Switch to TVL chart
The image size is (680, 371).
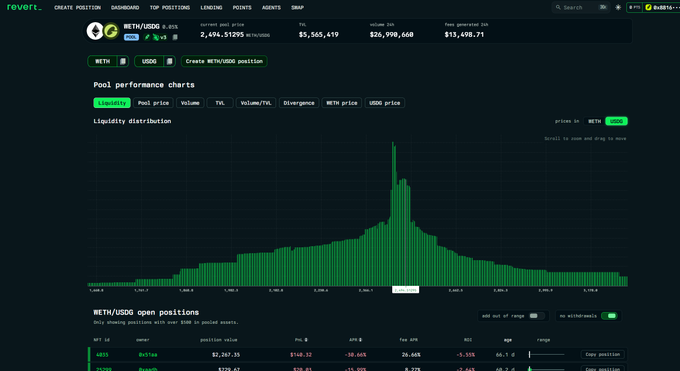coord(220,103)
